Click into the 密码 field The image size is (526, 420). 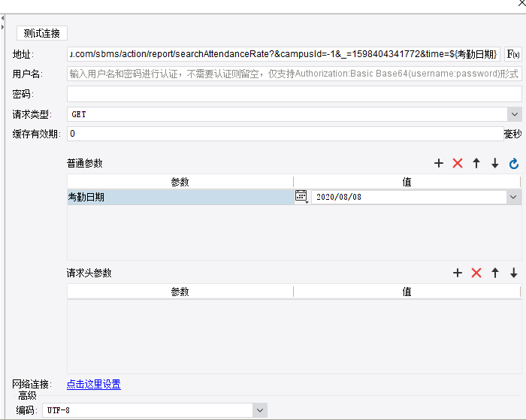295,94
